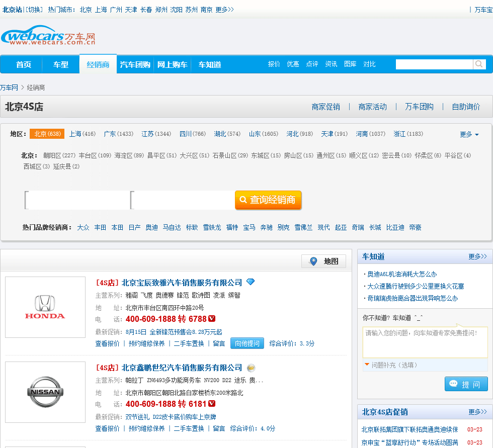Select district 朝阳区(227)
493x448 pixels.
click(59, 155)
